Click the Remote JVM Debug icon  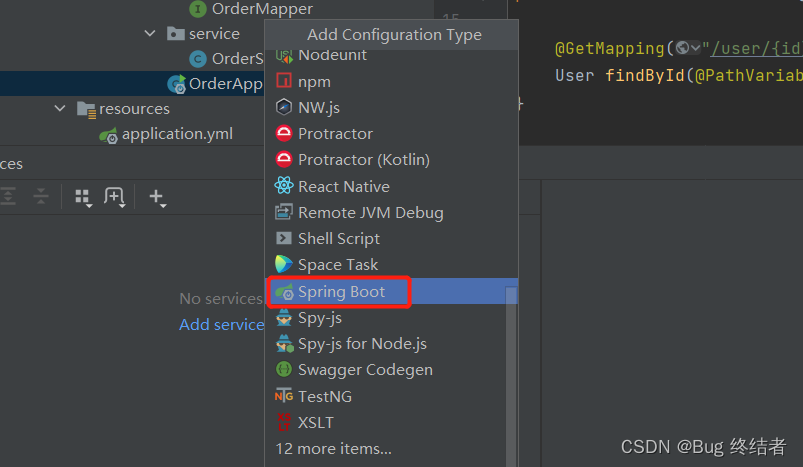coord(284,211)
